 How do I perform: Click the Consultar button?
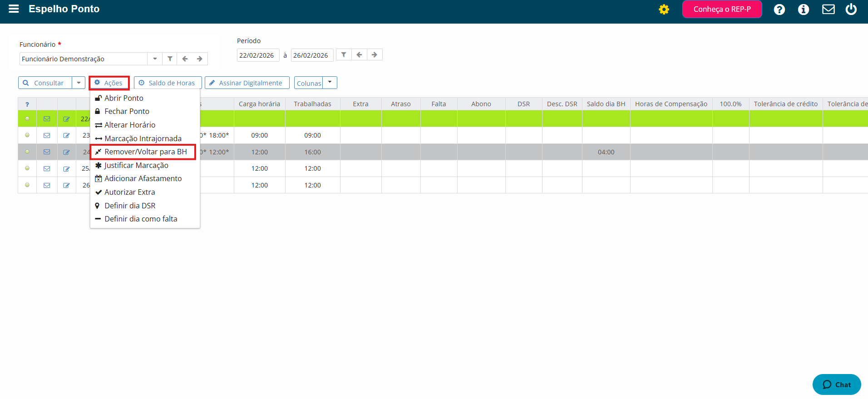pos(45,83)
